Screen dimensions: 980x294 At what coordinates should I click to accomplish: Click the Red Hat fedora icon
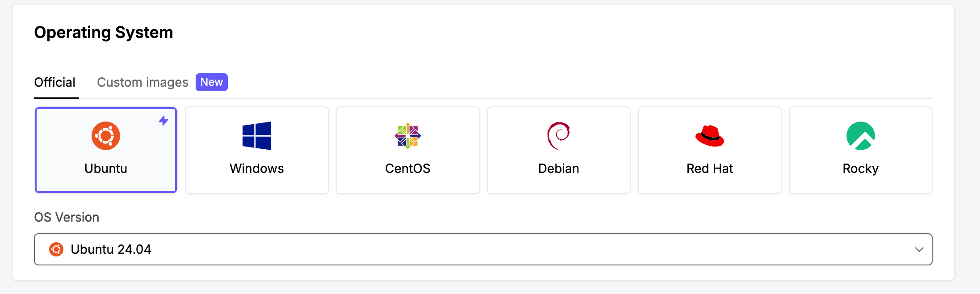pyautogui.click(x=710, y=136)
